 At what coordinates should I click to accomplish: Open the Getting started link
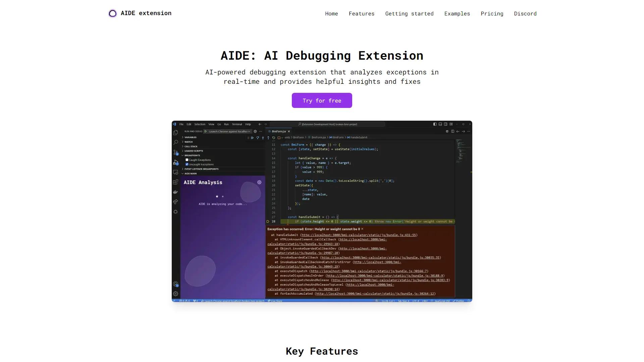[409, 13]
